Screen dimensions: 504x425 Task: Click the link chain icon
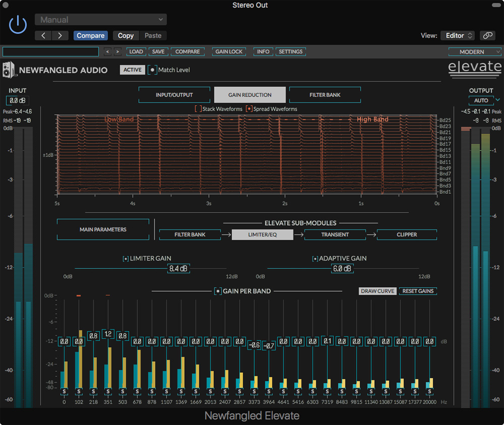coord(488,35)
